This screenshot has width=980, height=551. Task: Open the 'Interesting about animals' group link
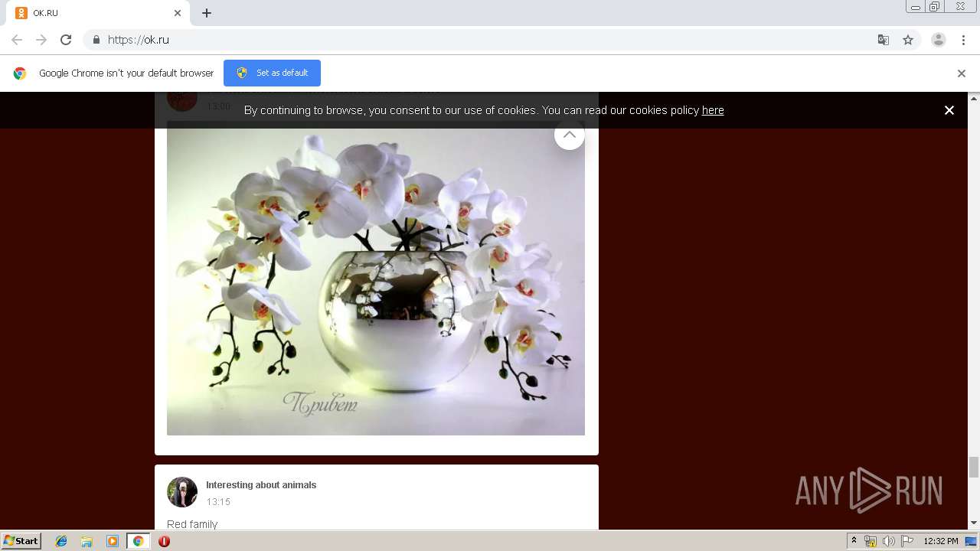[261, 485]
